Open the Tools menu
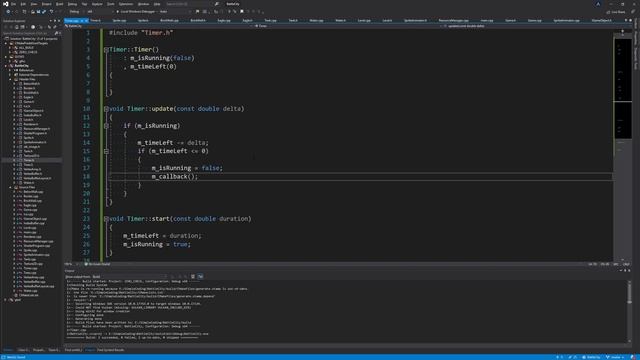 111,4
